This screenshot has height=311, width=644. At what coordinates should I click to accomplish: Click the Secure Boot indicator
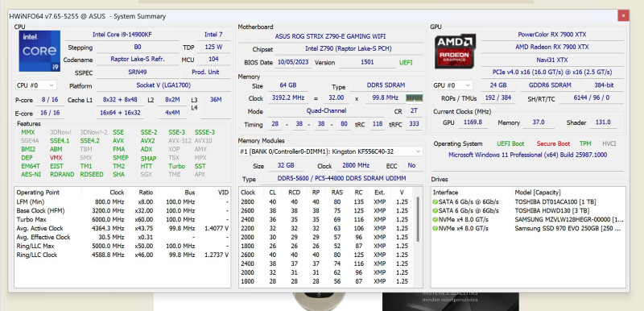[x=553, y=143]
